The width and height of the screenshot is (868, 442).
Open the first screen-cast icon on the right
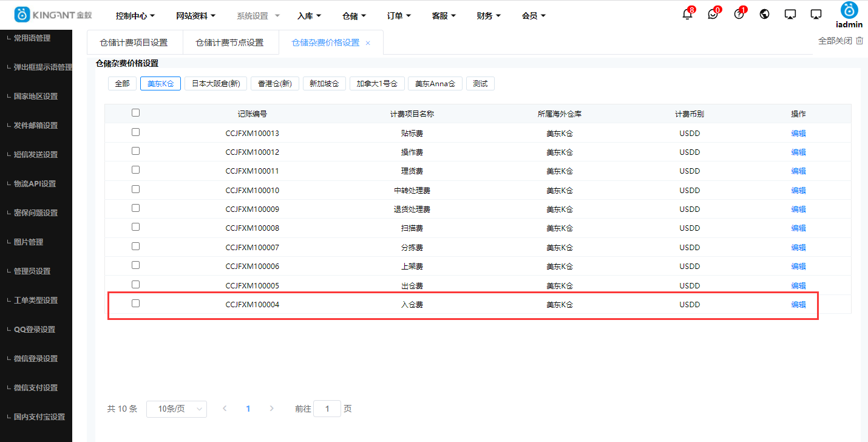click(790, 13)
